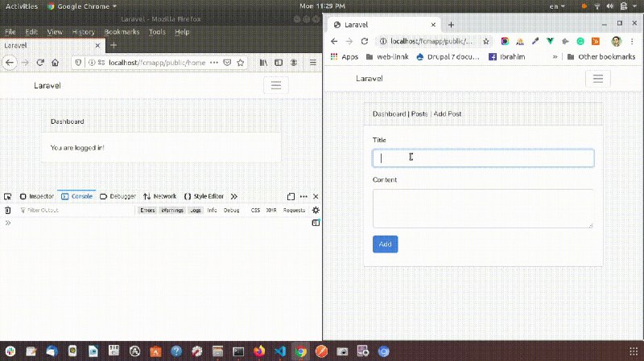This screenshot has width=644, height=361.
Task: Bookmark this page with Firefox's star icon
Action: point(241,63)
